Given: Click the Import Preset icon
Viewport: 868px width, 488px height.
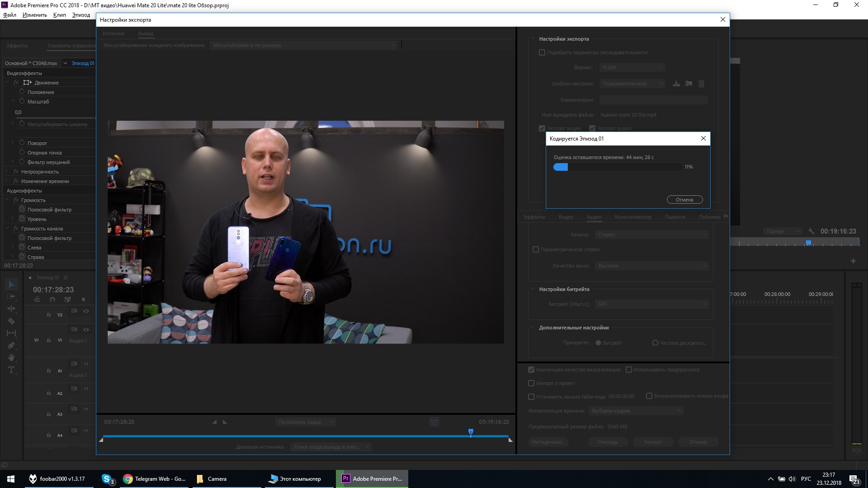Looking at the screenshot, I should pos(689,84).
